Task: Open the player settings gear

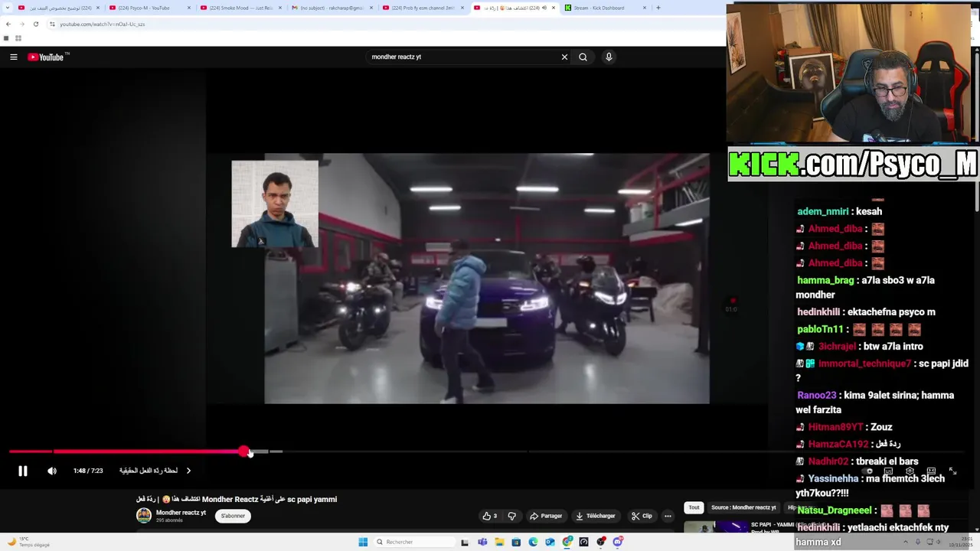Action: click(x=910, y=471)
